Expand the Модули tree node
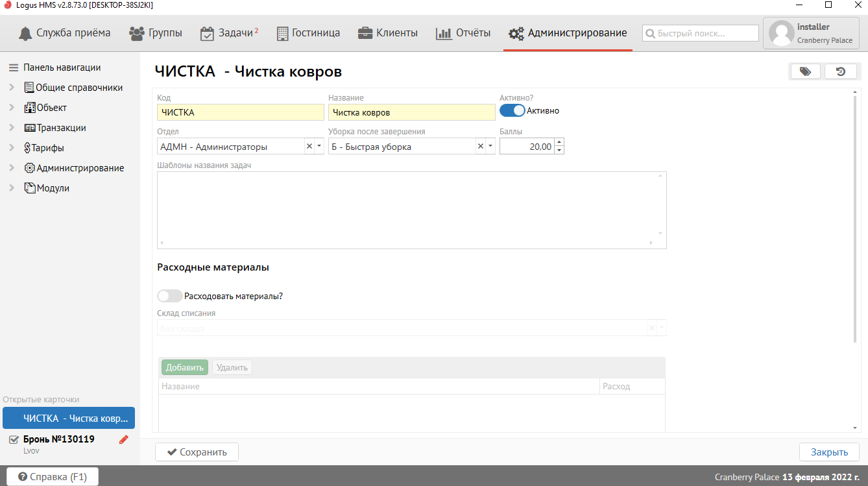The image size is (868, 486). coord(12,188)
